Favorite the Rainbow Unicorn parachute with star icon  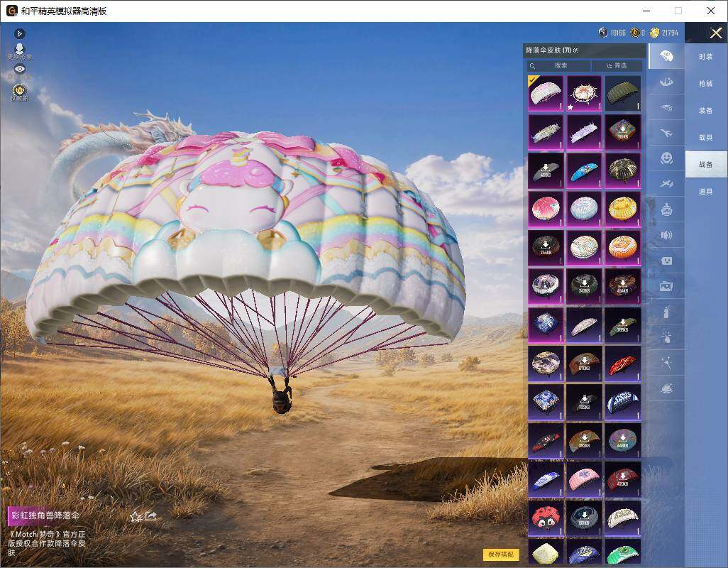click(x=135, y=516)
